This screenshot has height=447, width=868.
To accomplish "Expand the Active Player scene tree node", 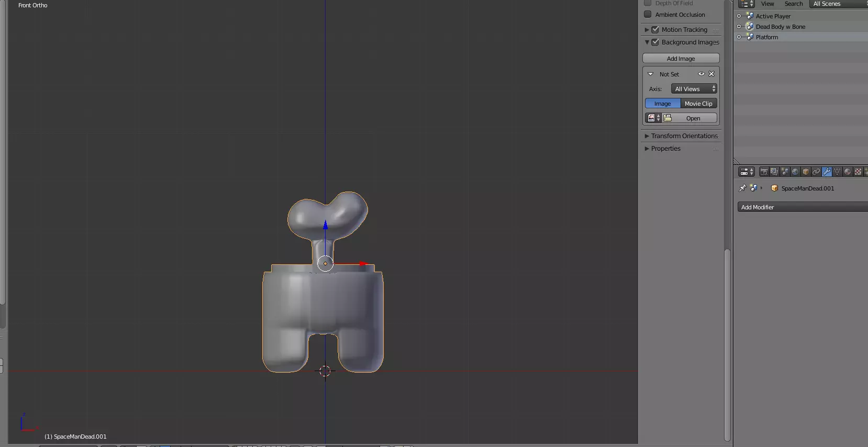I will tap(739, 16).
